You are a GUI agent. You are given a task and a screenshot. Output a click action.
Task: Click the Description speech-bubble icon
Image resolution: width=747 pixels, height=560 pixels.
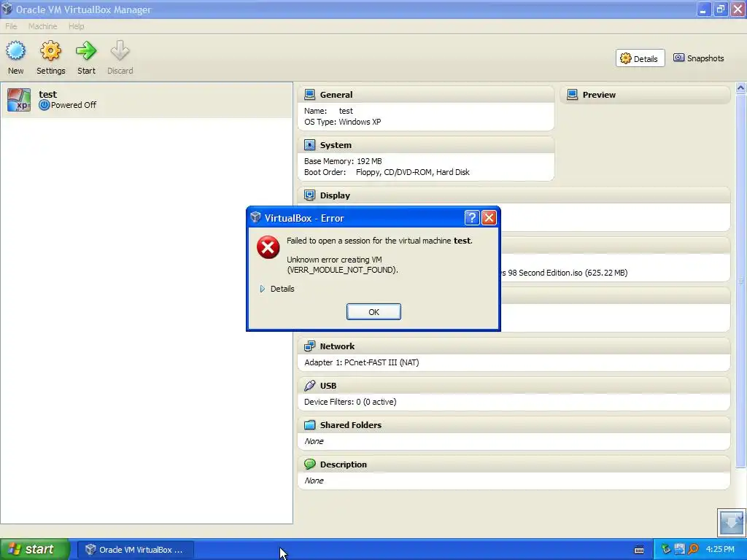309,464
